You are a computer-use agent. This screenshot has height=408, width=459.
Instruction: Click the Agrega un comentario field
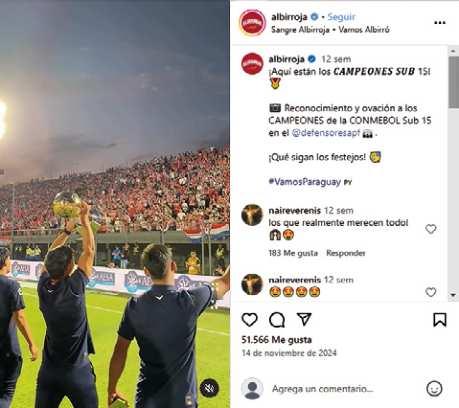click(322, 389)
